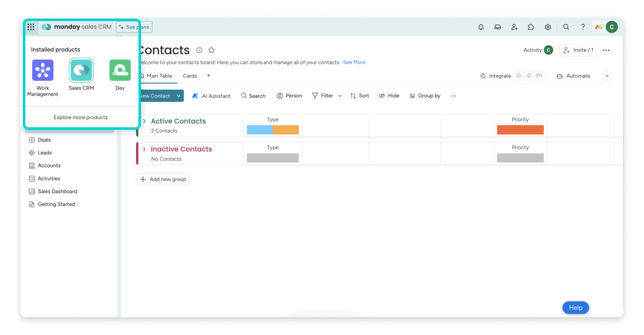
Task: Open the user avatar C menu
Action: [612, 27]
